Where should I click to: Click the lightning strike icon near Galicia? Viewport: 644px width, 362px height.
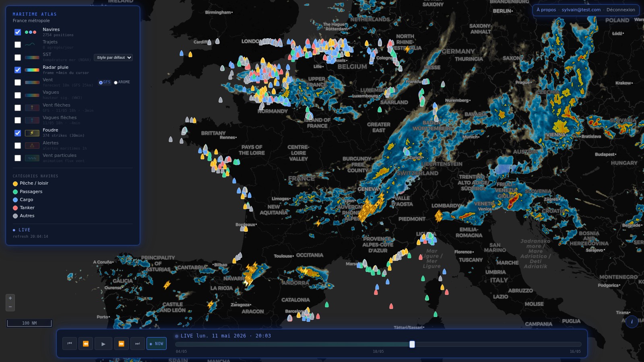[167, 285]
